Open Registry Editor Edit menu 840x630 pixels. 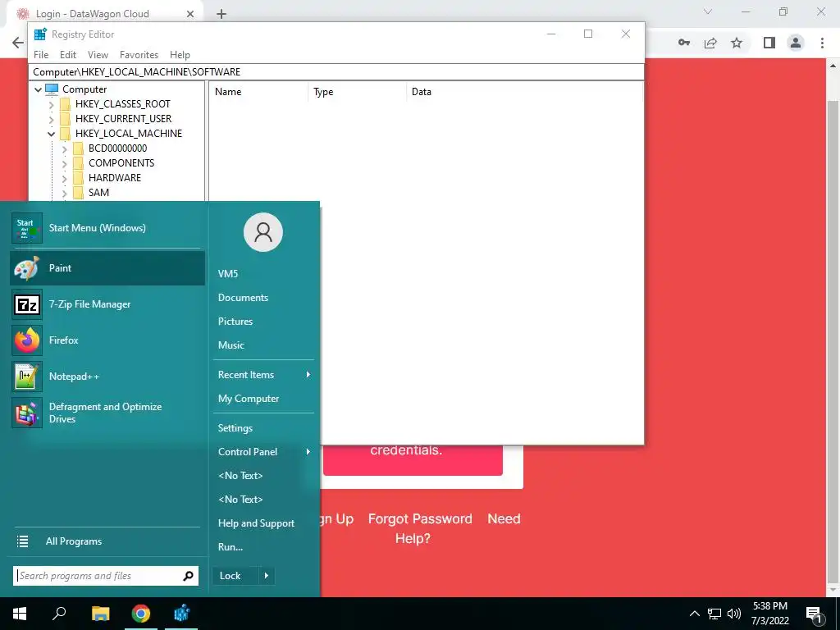click(67, 55)
